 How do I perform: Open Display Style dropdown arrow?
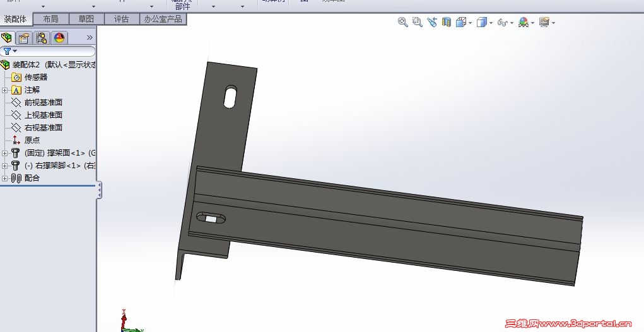(491, 23)
